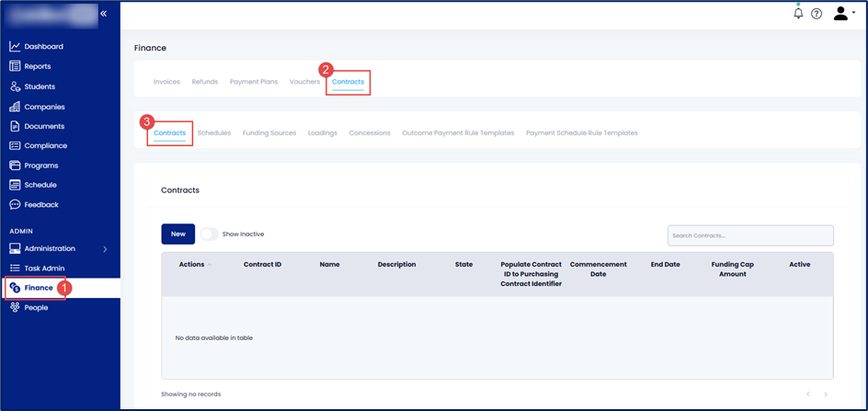Open the user profile dropdown
The height and width of the screenshot is (411, 868).
[x=843, y=14]
